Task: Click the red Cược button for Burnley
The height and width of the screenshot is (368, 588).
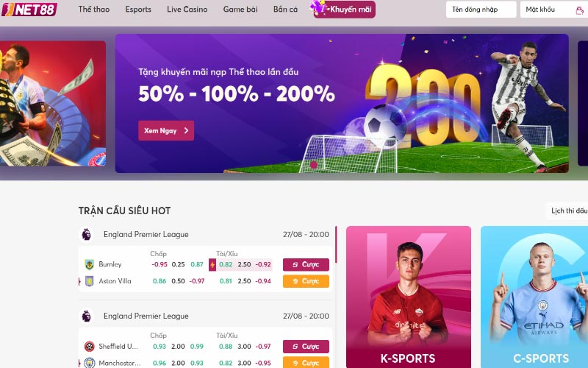Action: [306, 265]
